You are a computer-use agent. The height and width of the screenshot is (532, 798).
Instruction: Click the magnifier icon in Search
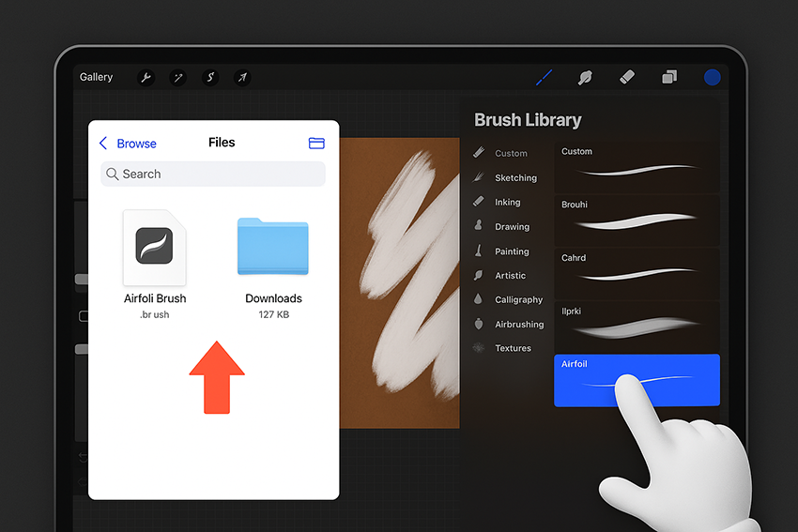[112, 174]
